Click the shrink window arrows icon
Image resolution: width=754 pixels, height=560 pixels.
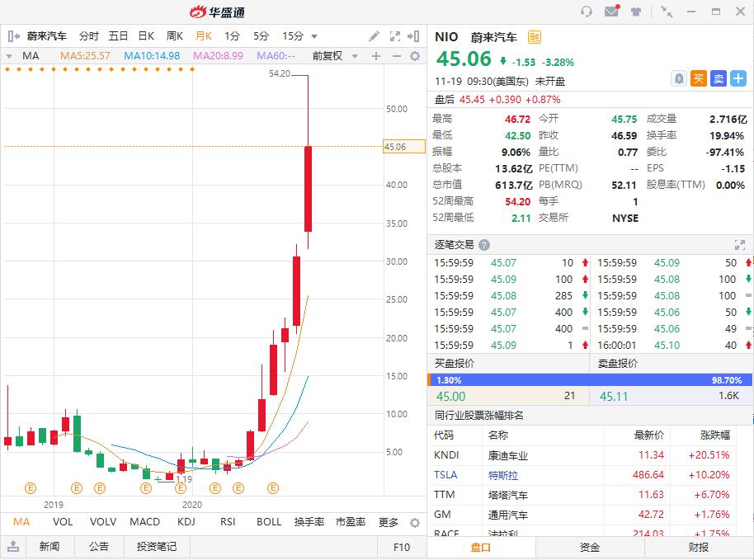tap(667, 12)
